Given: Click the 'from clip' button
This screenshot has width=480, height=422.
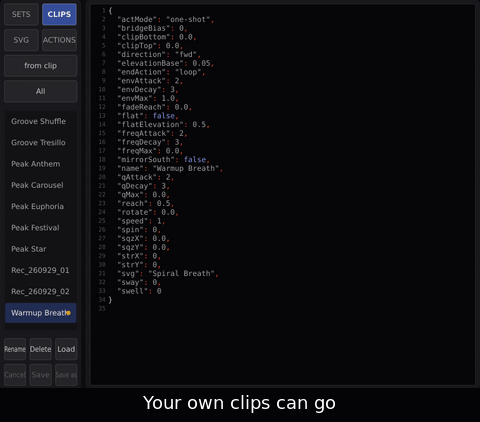Looking at the screenshot, I should (x=41, y=66).
